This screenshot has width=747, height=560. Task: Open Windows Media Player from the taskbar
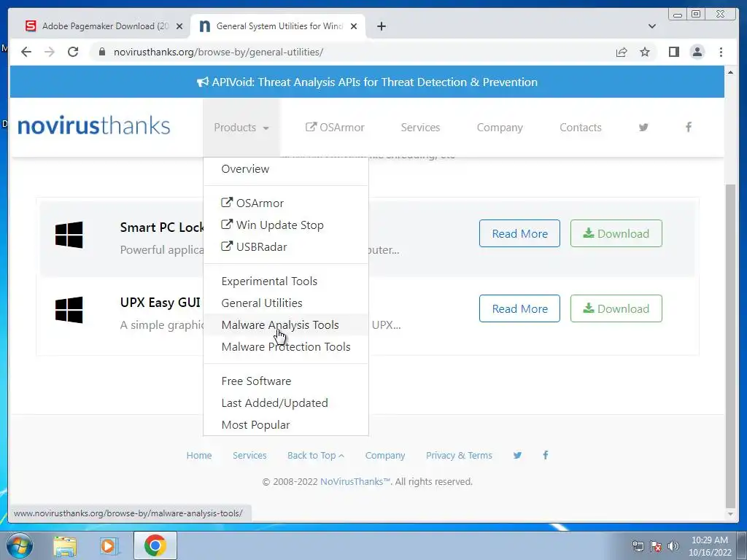pyautogui.click(x=108, y=545)
